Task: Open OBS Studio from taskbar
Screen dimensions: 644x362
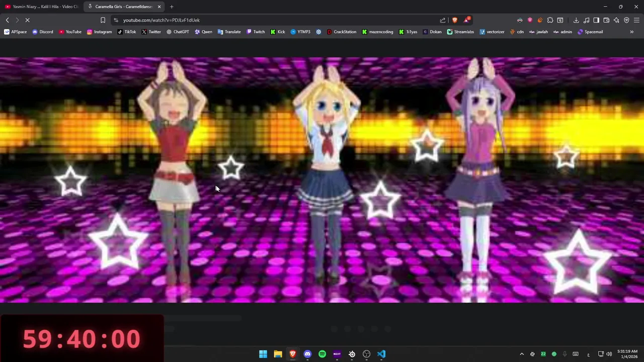Action: coord(367,354)
